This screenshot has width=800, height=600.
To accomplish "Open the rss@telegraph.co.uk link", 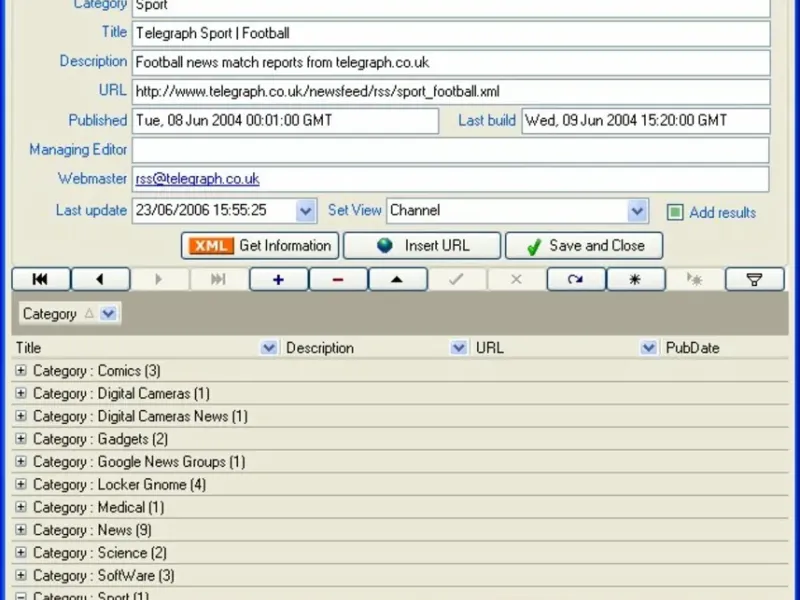I will coord(197,179).
